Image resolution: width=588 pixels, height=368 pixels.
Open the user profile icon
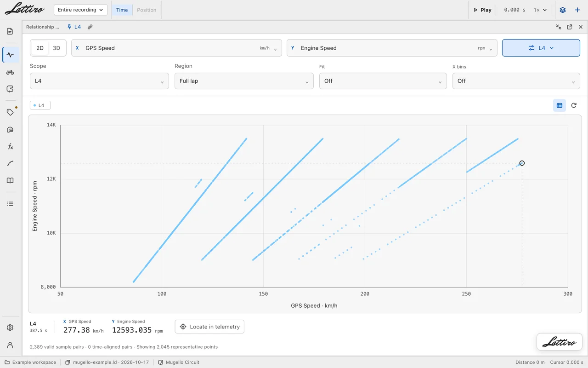[10, 345]
